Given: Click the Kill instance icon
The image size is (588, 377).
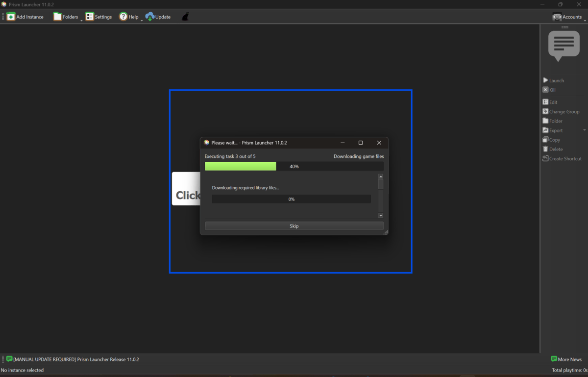Looking at the screenshot, I should pyautogui.click(x=545, y=90).
